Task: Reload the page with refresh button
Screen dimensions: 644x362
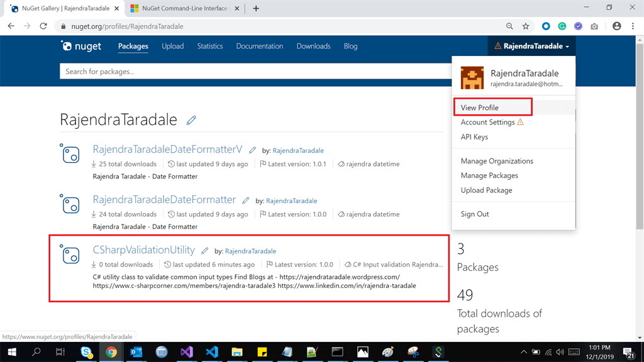Action: [43, 26]
